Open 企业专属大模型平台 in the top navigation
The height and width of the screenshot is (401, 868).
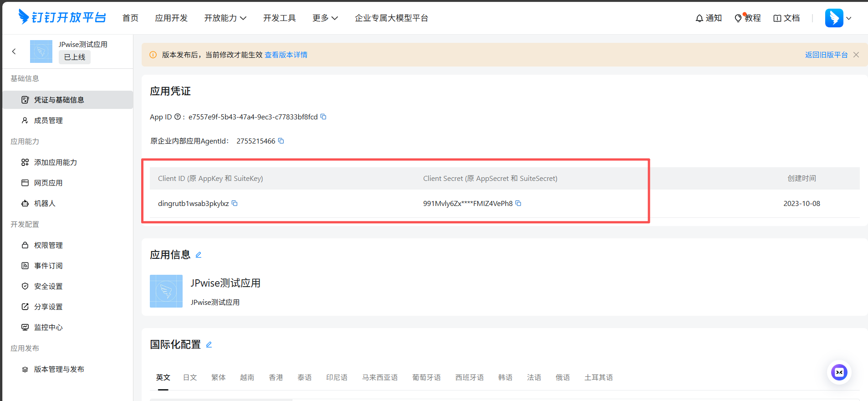coord(392,18)
